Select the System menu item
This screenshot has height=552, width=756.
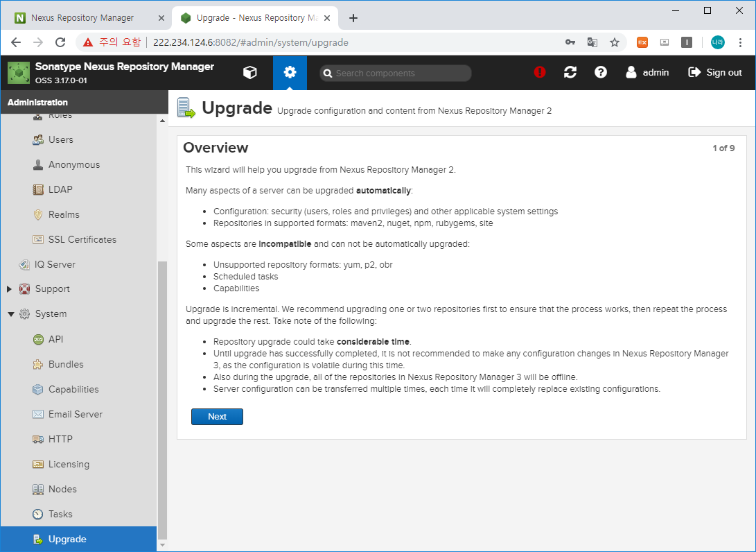point(51,313)
